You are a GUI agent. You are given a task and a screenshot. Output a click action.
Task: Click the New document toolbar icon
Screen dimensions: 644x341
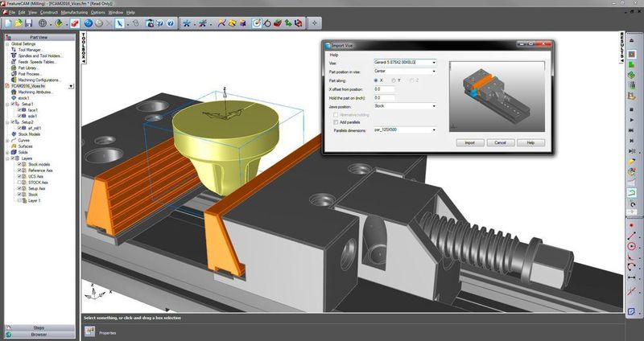(7, 23)
